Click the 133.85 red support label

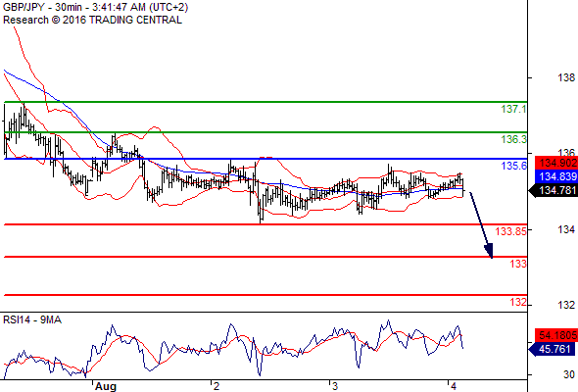(x=511, y=231)
